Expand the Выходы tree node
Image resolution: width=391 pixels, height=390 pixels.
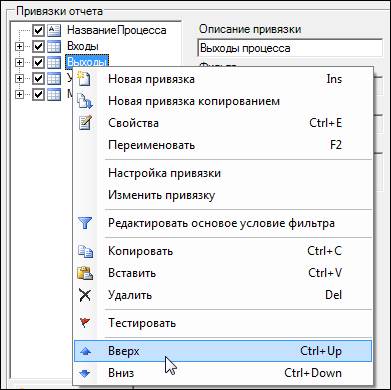click(20, 62)
